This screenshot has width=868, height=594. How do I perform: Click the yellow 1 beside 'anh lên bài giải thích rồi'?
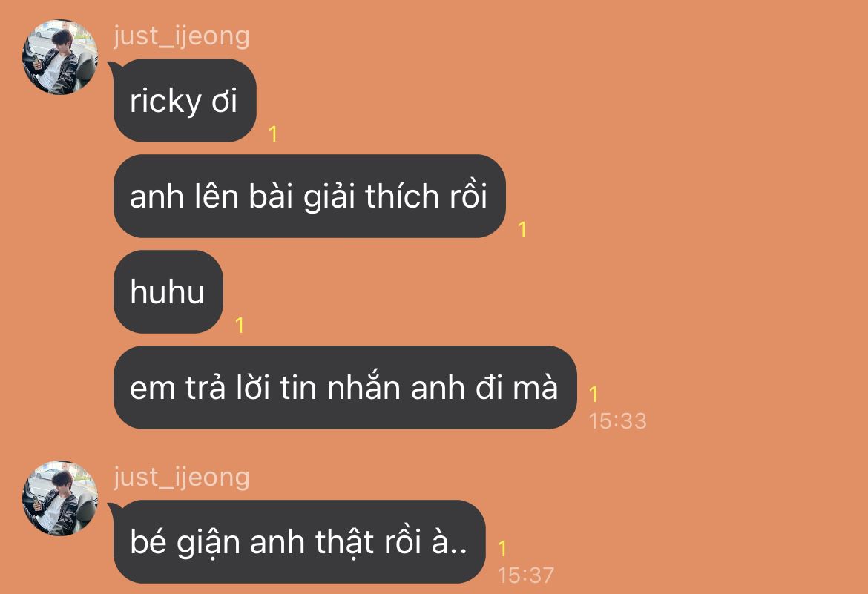coord(522,230)
